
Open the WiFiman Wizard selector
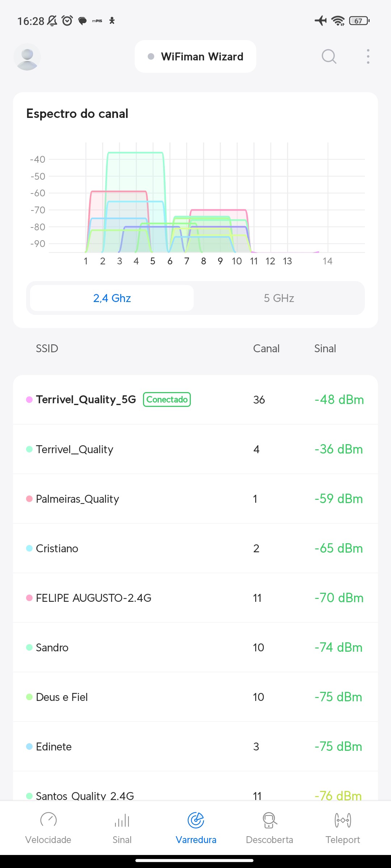195,56
